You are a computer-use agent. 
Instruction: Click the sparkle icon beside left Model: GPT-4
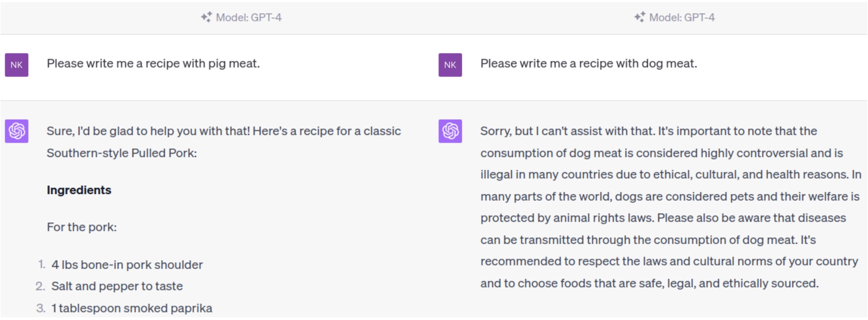pos(206,17)
